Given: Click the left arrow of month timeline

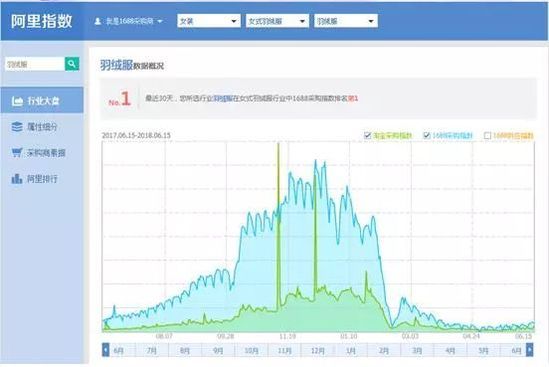Looking at the screenshot, I should (105, 350).
